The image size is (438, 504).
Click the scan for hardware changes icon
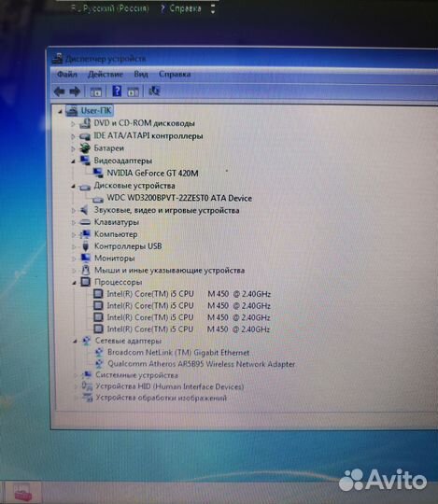pyautogui.click(x=154, y=91)
